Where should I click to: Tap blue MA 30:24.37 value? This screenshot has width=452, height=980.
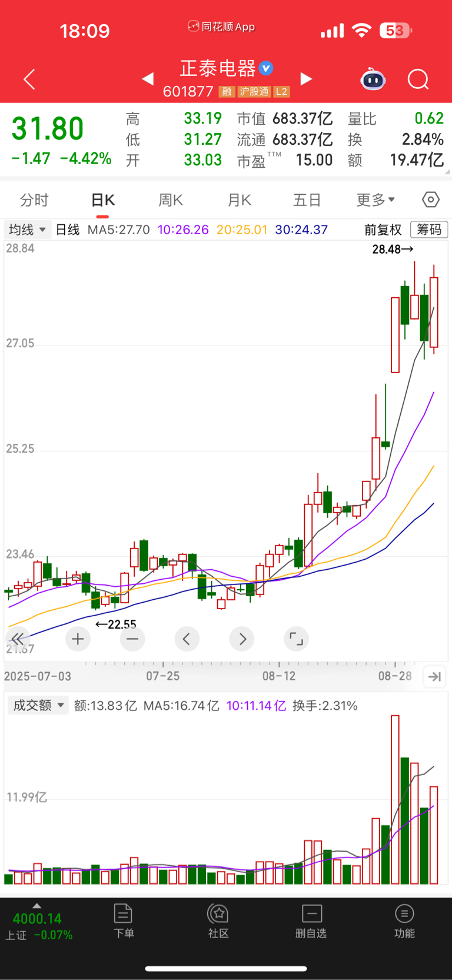[301, 230]
